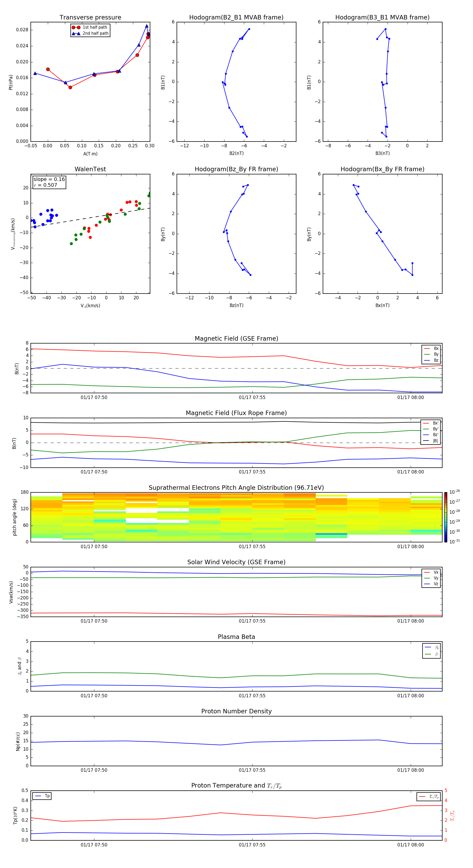473x868 pixels.
Task: Click '01/17 08:00' tick in Proton Temperature panel
Action: [410, 845]
